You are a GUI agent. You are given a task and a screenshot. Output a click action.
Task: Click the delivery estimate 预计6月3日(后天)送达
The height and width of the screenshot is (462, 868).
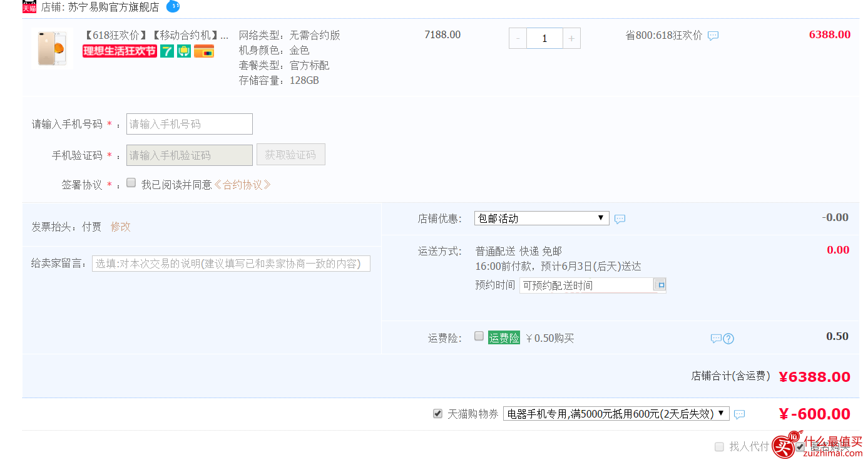593,266
